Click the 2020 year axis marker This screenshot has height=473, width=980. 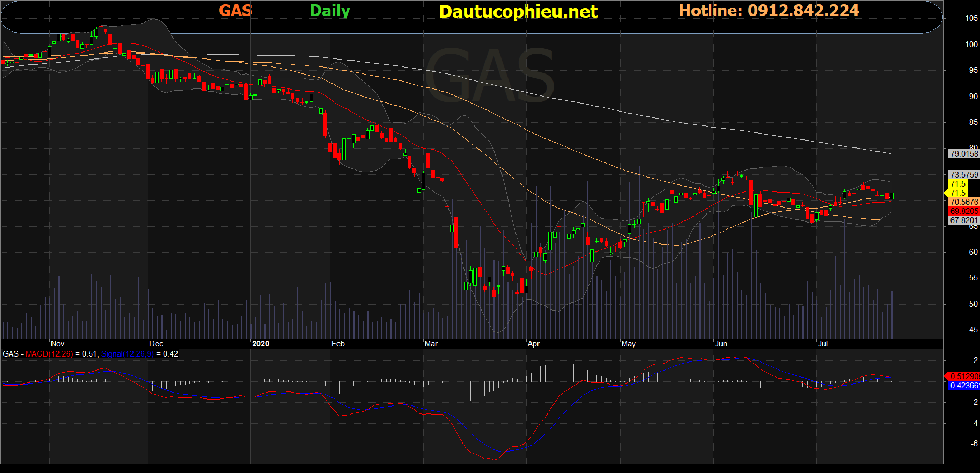(x=261, y=344)
